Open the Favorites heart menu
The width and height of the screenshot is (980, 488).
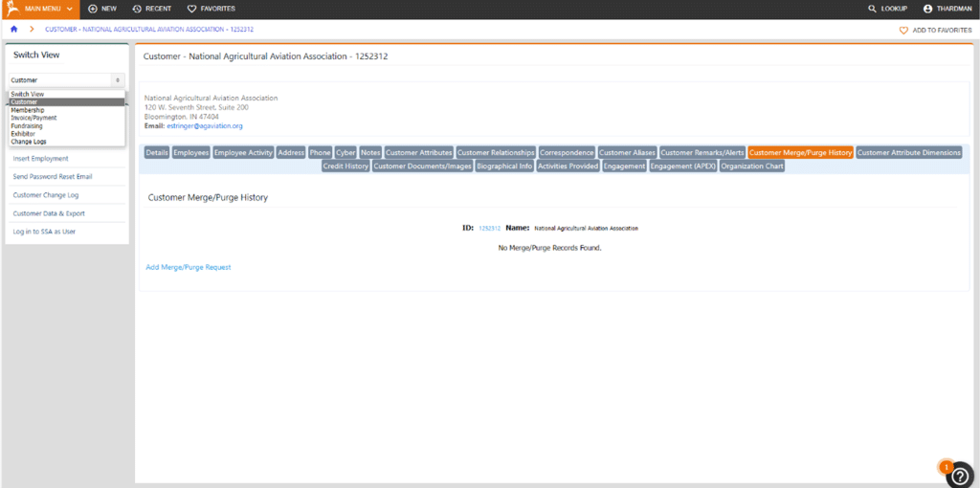[211, 9]
